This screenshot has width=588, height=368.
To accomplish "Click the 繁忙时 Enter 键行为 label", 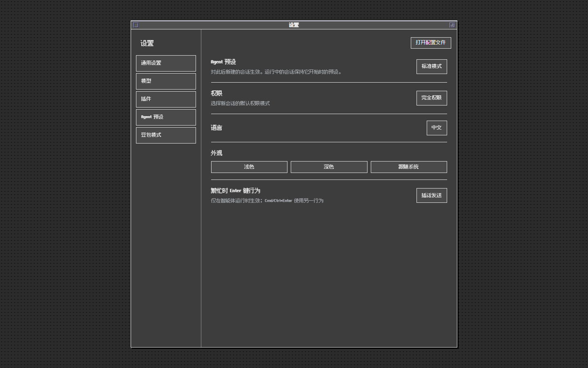I will click(x=236, y=191).
